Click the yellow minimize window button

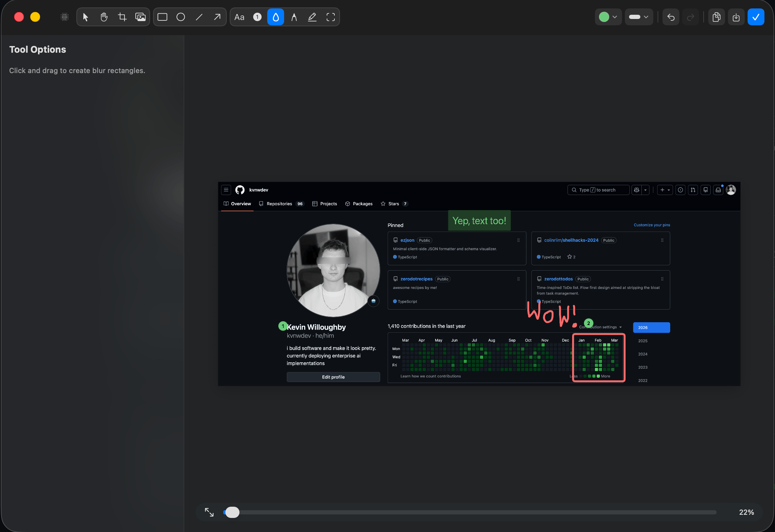coord(35,17)
